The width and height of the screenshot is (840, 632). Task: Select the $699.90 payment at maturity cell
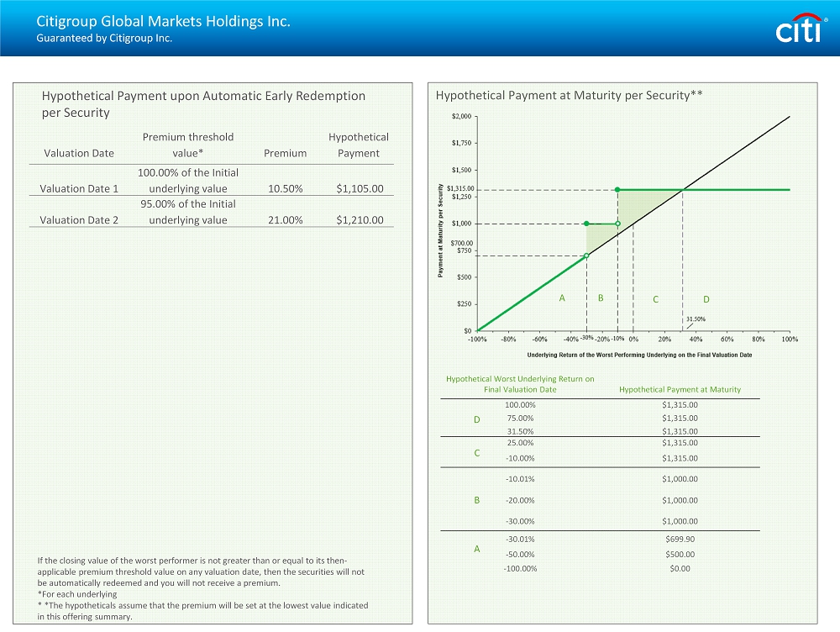(680, 540)
